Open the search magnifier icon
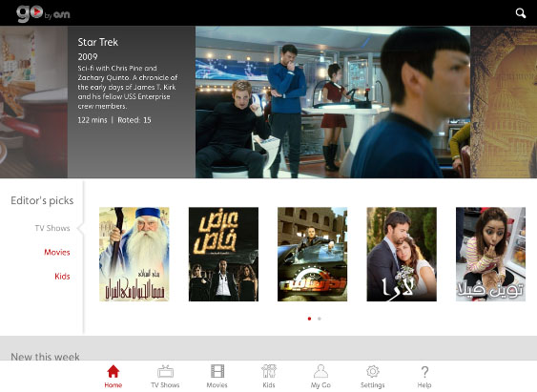537x392 pixels. tap(521, 13)
